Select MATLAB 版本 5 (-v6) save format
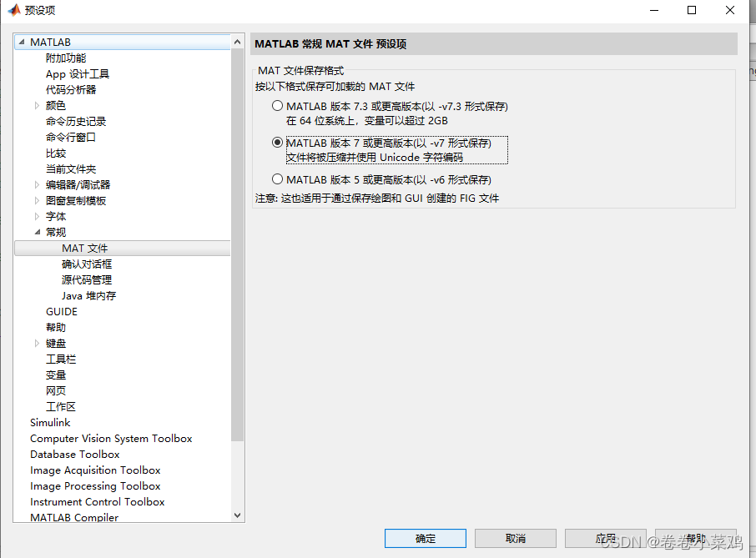This screenshot has width=756, height=558. coord(277,178)
